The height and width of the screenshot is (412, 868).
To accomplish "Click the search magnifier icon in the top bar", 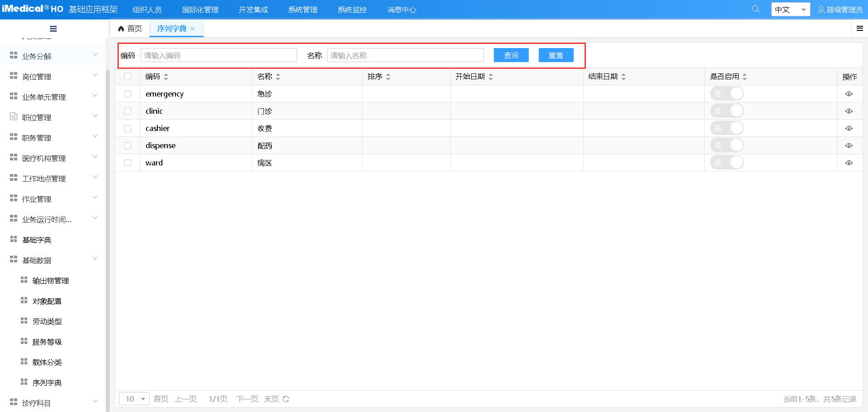I will coord(756,9).
